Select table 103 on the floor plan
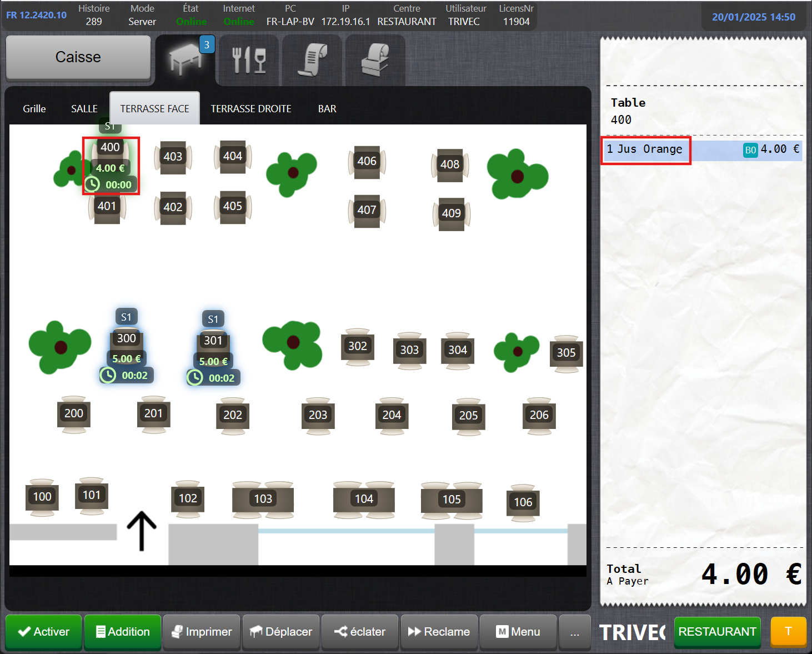The height and width of the screenshot is (654, 812). point(263,499)
